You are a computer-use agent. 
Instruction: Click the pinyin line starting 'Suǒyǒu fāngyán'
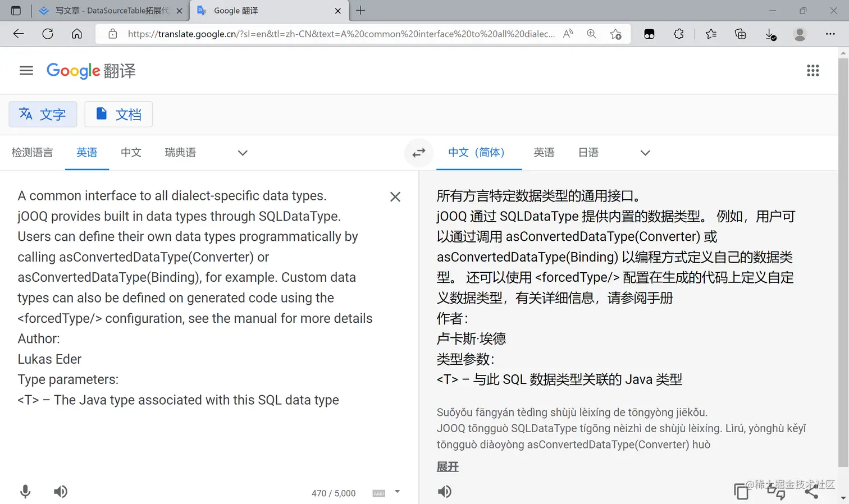click(572, 413)
